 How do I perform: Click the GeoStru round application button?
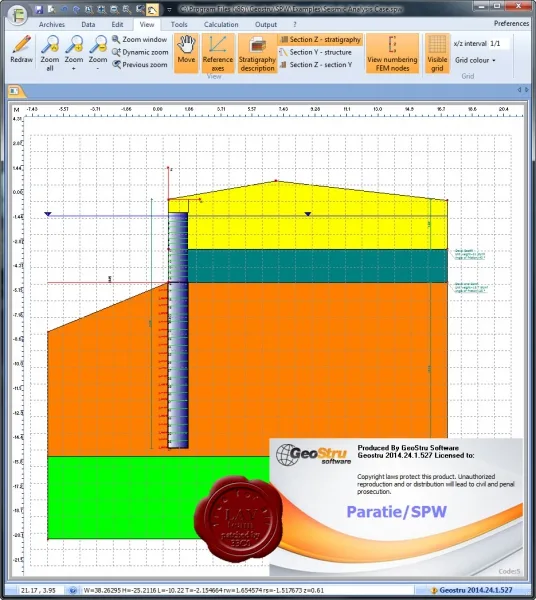pyautogui.click(x=18, y=15)
